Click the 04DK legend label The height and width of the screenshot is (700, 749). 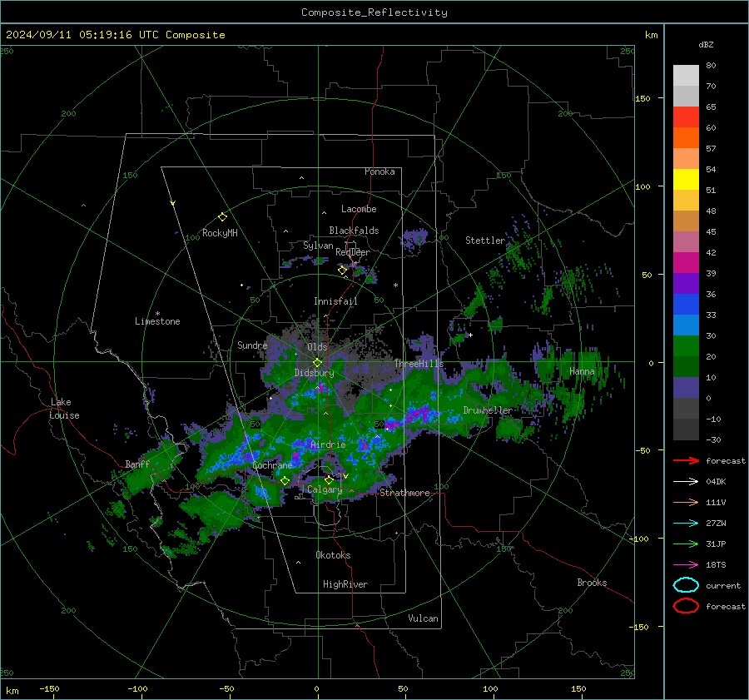(x=716, y=482)
